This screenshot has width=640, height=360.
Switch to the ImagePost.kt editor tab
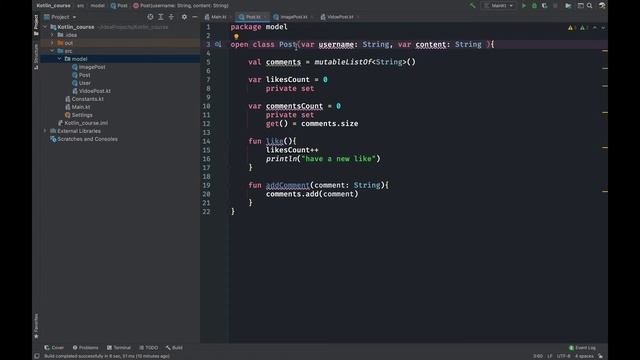pos(292,17)
